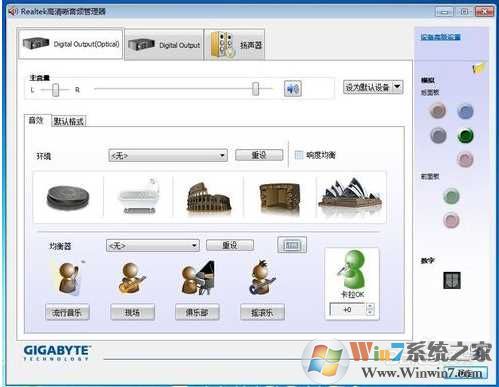Select the sound effects (音效) sub-tab

point(37,120)
